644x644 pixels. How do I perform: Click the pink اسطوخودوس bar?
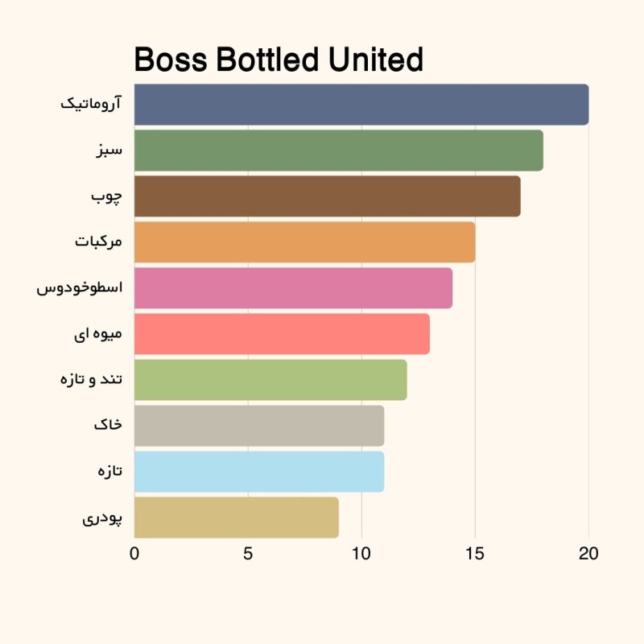click(x=293, y=288)
